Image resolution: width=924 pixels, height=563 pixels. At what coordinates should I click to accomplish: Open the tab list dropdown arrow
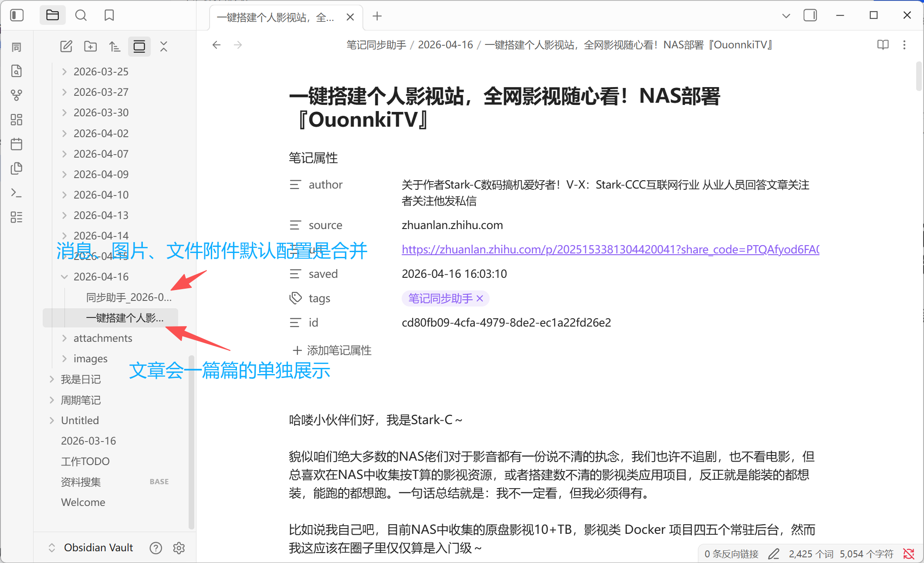pyautogui.click(x=786, y=16)
